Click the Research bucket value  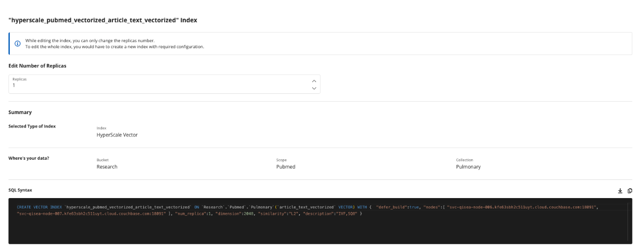[x=107, y=167]
